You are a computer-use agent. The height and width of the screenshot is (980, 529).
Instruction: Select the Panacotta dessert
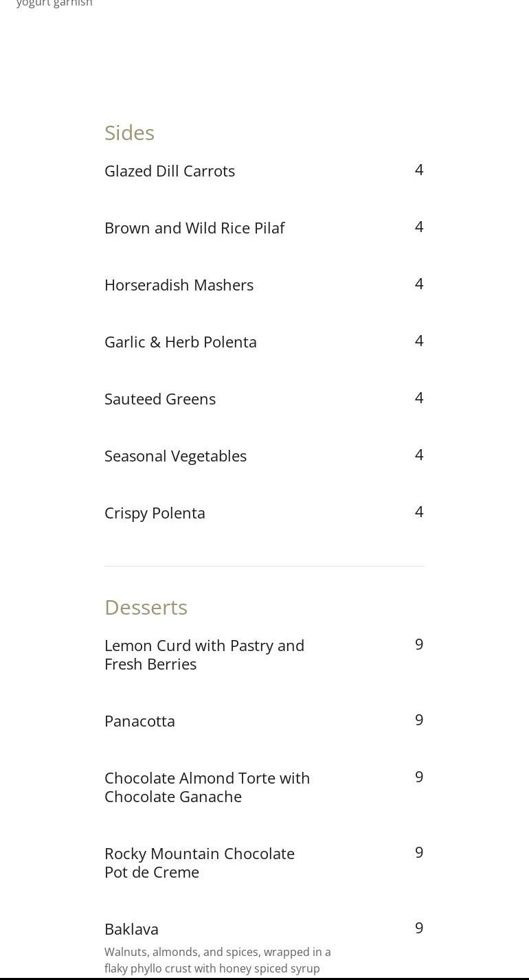pyautogui.click(x=139, y=721)
